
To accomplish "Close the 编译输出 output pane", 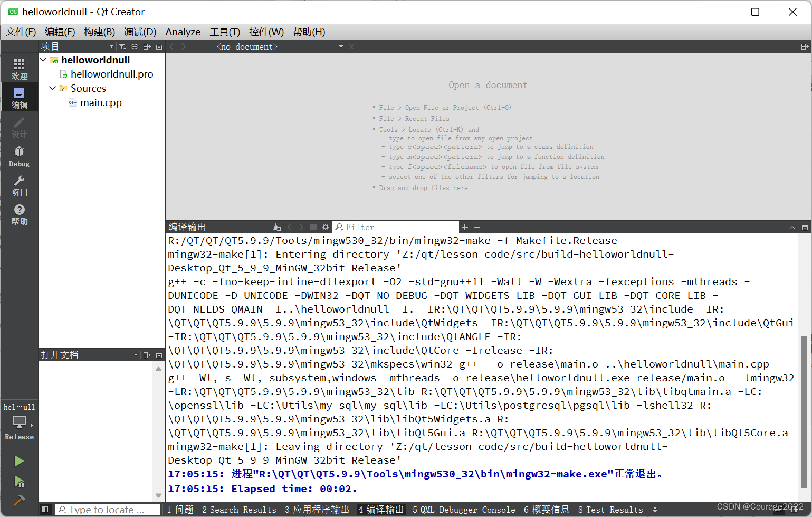I will pyautogui.click(x=805, y=228).
